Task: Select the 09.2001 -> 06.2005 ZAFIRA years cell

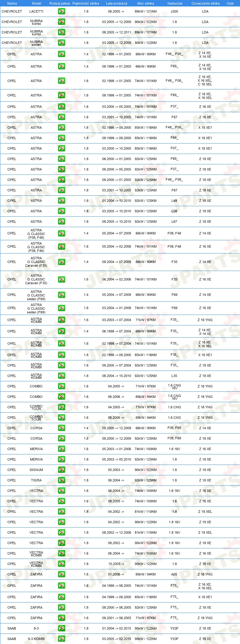Action: (x=117, y=618)
